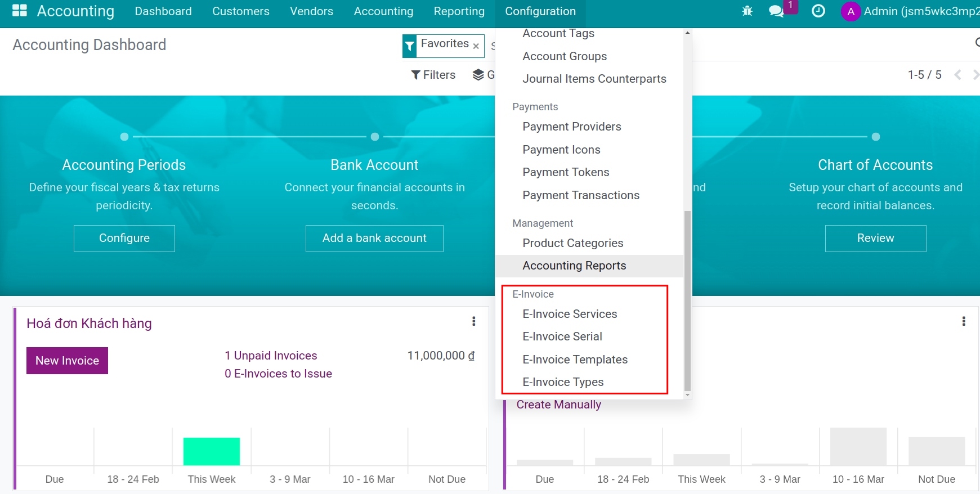Viewport: 980px width, 494px height.
Task: Click the Bank Account step dot
Action: point(375,137)
